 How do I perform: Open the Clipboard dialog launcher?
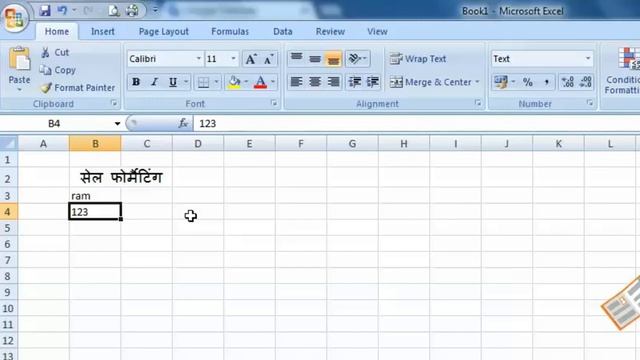pos(114,103)
